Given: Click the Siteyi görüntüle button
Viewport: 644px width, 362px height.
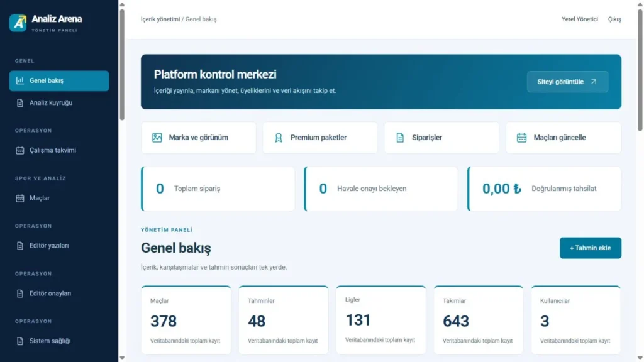Looking at the screenshot, I should (568, 82).
